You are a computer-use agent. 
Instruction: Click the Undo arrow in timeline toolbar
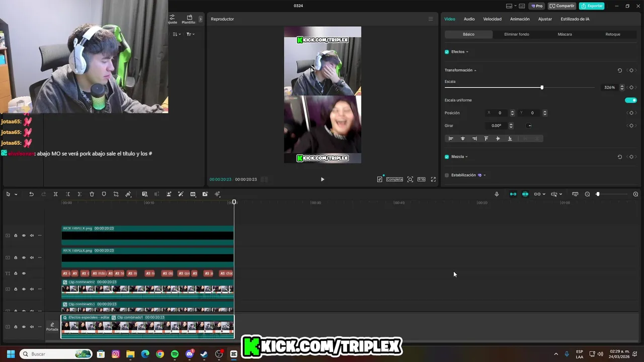[31, 194]
